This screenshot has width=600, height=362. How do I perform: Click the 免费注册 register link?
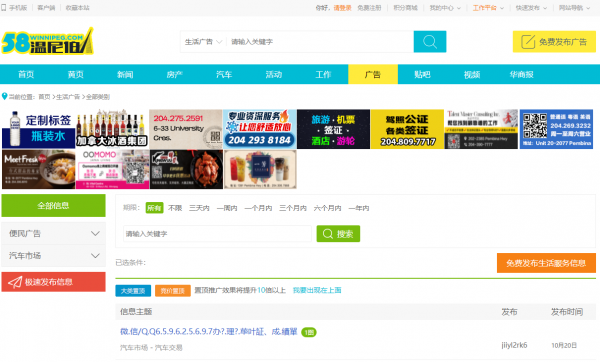(369, 8)
